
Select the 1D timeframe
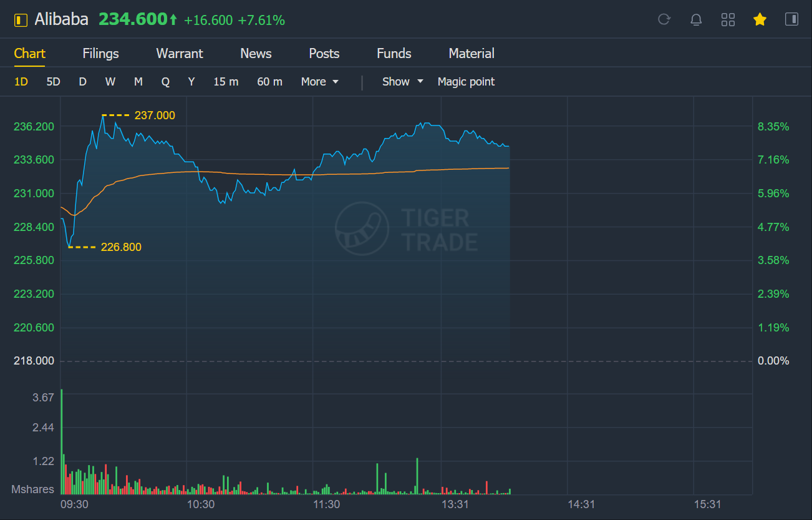tap(21, 82)
